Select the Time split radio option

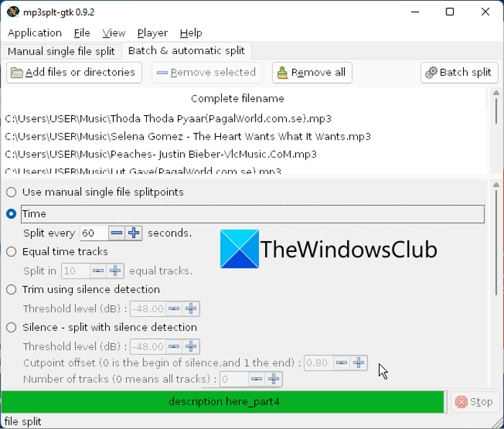point(12,214)
